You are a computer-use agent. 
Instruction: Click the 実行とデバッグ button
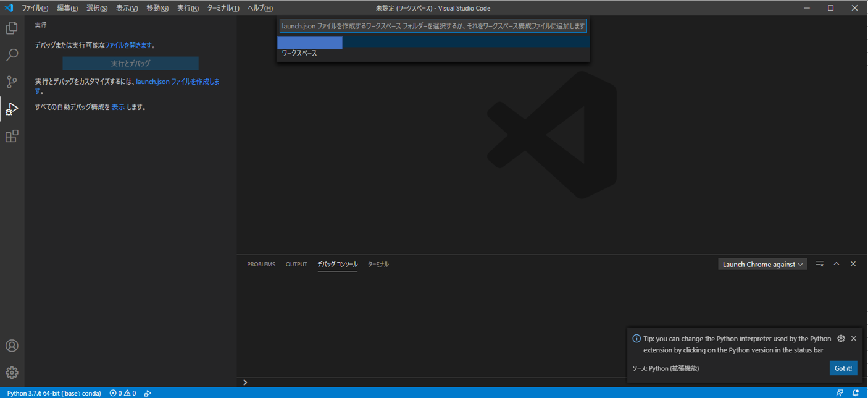tap(130, 63)
